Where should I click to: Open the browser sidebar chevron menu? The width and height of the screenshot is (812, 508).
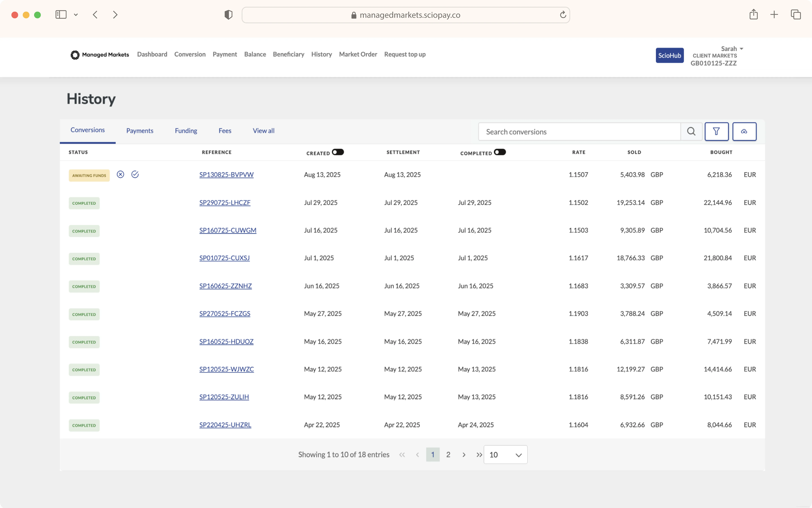tap(76, 15)
